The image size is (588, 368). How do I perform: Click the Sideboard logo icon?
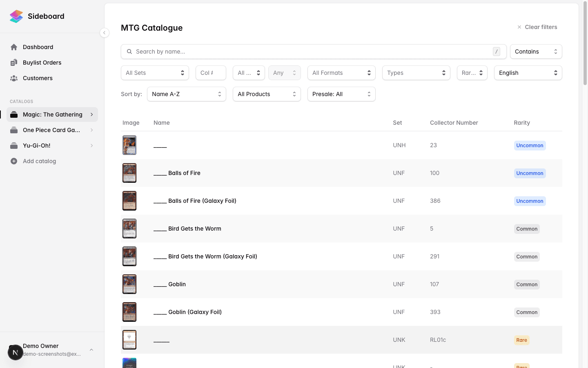[x=16, y=16]
